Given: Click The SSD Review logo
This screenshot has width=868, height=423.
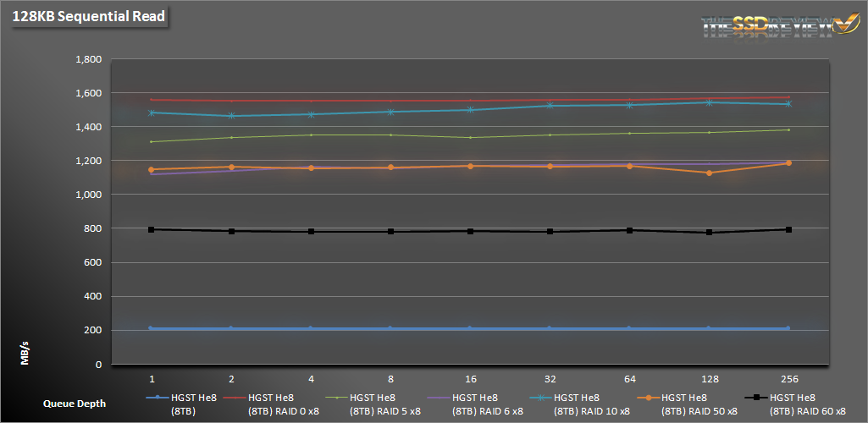Looking at the screenshot, I should point(779,26).
